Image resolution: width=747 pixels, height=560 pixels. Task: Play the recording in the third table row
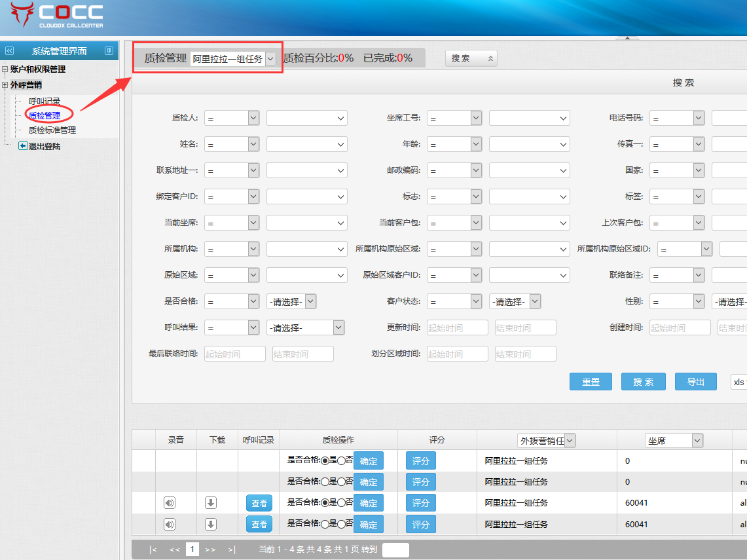(x=170, y=503)
